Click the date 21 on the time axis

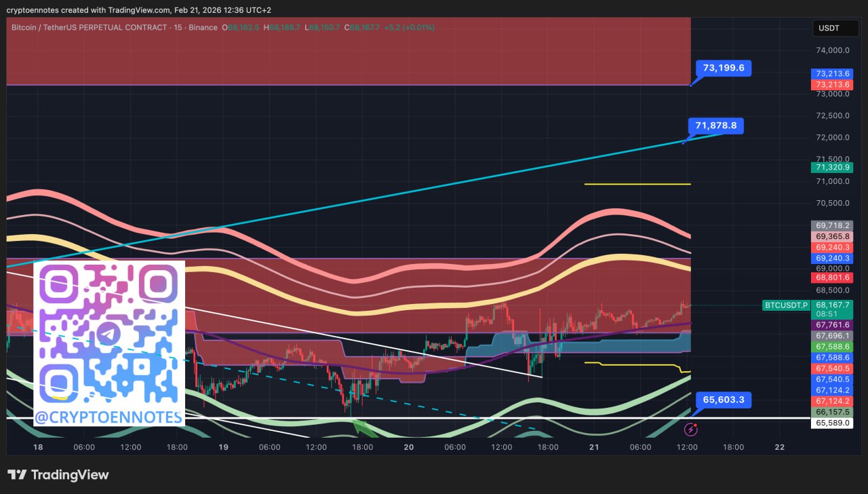click(x=594, y=447)
